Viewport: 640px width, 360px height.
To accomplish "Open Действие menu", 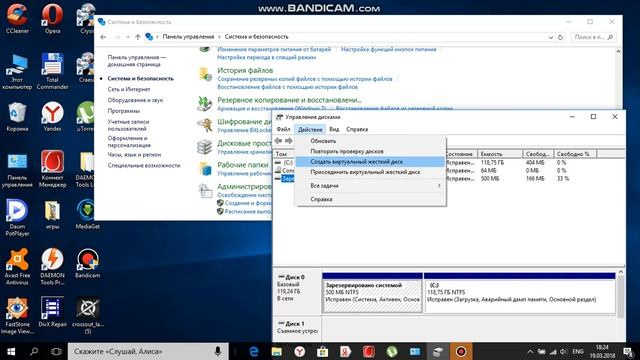I will pos(310,129).
